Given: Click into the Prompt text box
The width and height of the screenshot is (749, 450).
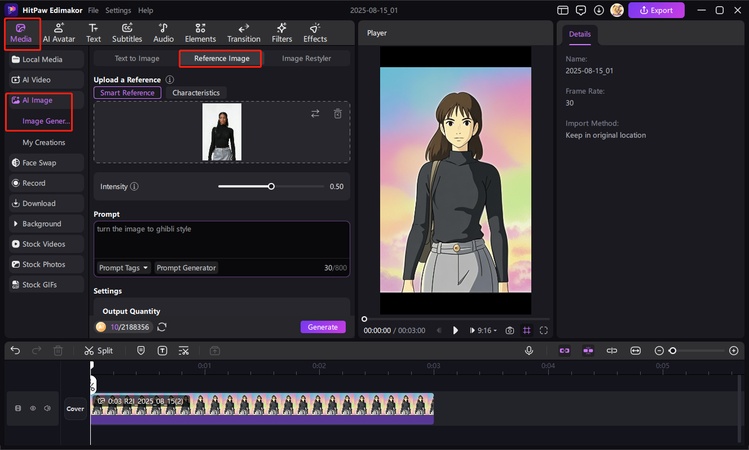Looking at the screenshot, I should tap(222, 240).
